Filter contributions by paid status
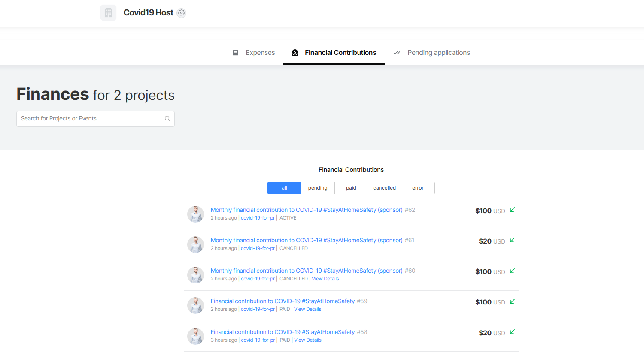 (x=351, y=188)
